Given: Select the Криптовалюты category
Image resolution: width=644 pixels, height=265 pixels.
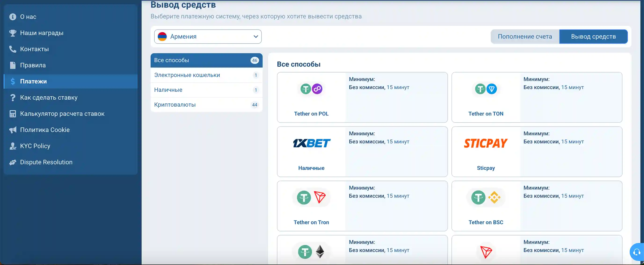Looking at the screenshot, I should tap(207, 105).
